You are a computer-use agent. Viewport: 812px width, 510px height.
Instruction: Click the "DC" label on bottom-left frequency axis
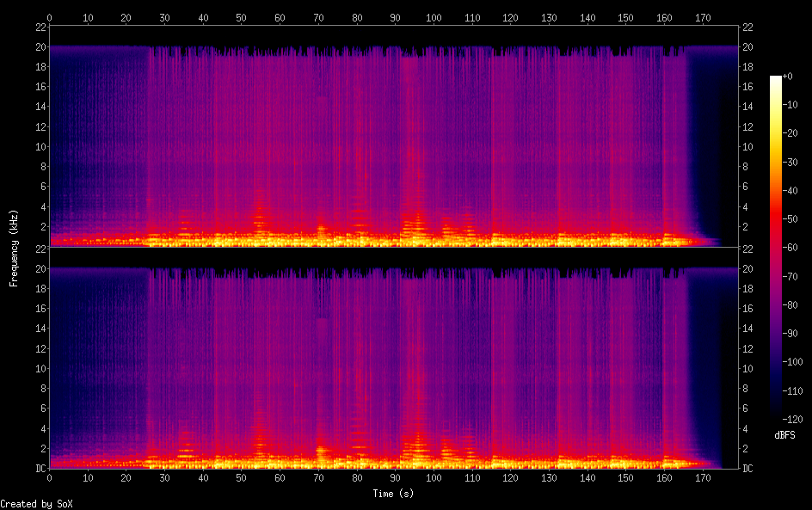[40, 469]
